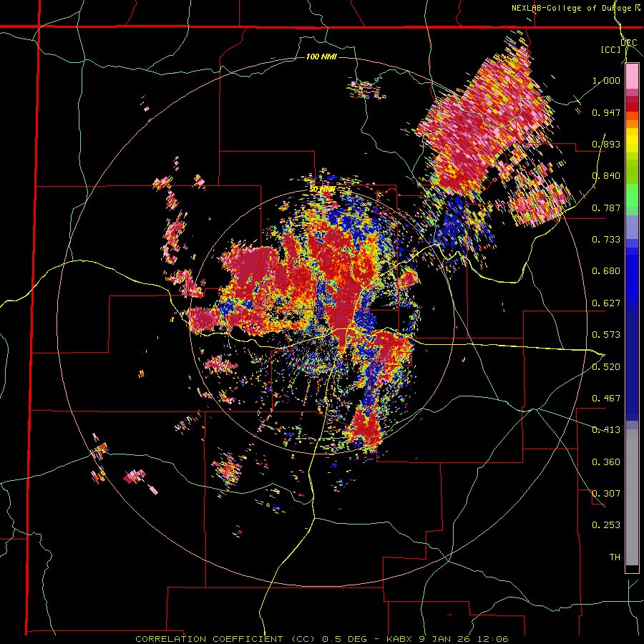The width and height of the screenshot is (644, 644).
Task: Click the 0.520 scale value
Action: [606, 367]
